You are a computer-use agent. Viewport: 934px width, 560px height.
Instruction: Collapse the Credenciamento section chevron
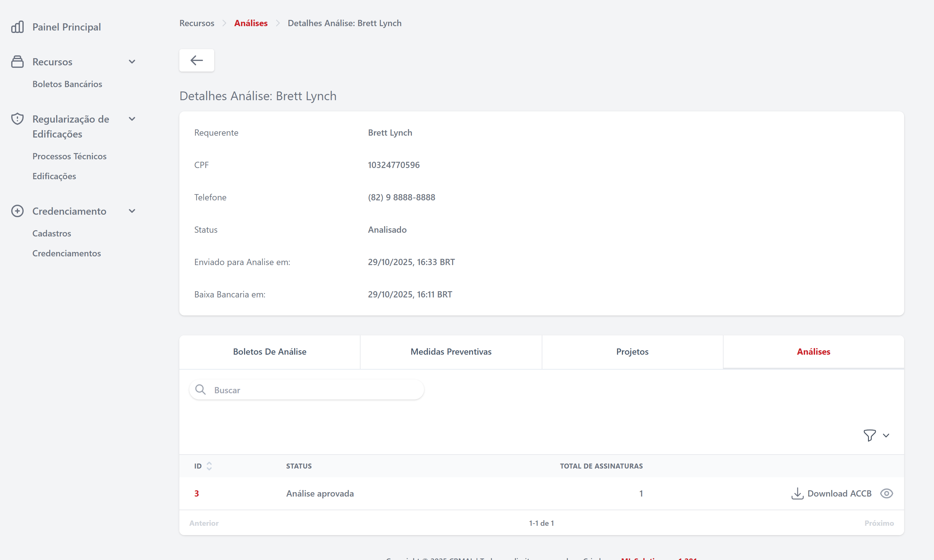[132, 211]
